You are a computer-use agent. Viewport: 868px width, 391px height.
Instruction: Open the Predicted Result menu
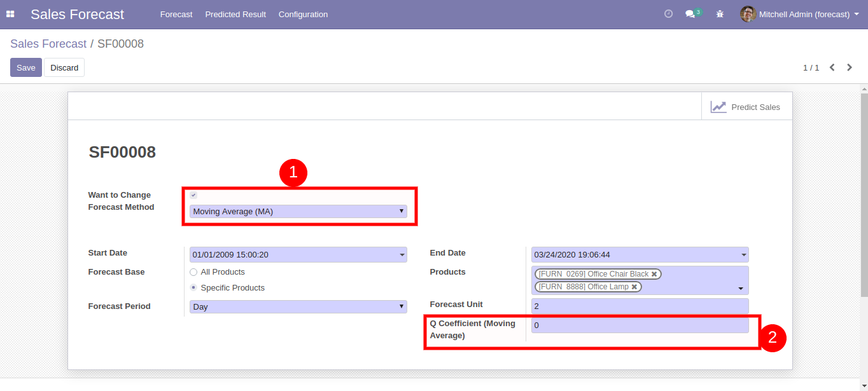[235, 14]
